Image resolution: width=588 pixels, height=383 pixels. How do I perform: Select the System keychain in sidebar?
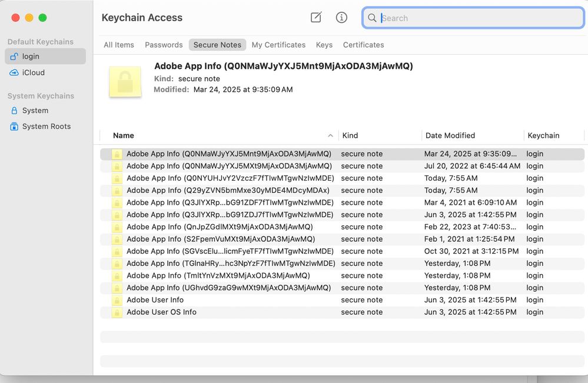[45, 111]
